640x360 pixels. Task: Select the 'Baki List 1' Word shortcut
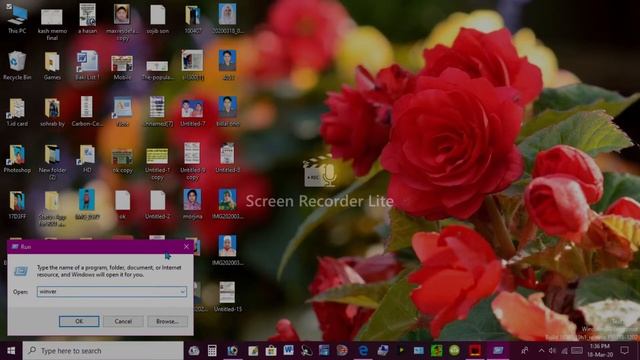click(87, 65)
